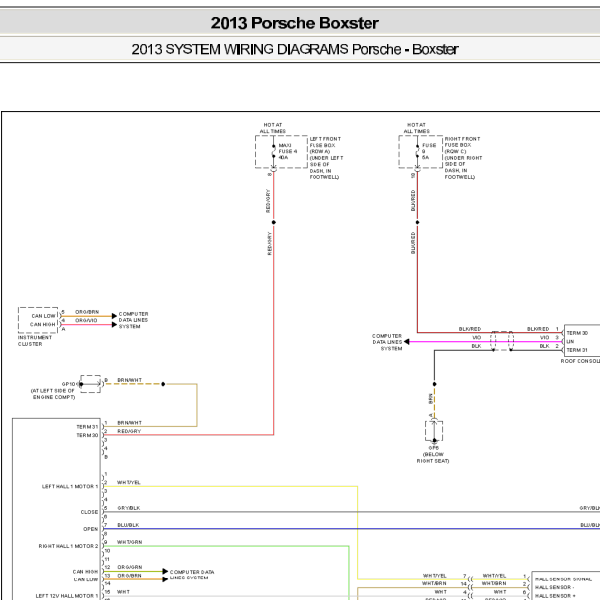Click the 'ORG/GRN' wire label
This screenshot has width=600, height=600.
tap(130, 567)
